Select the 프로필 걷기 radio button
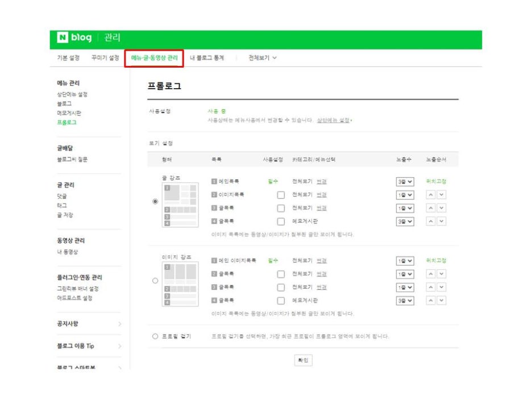Screen dimensions: 532x399 click(155, 336)
